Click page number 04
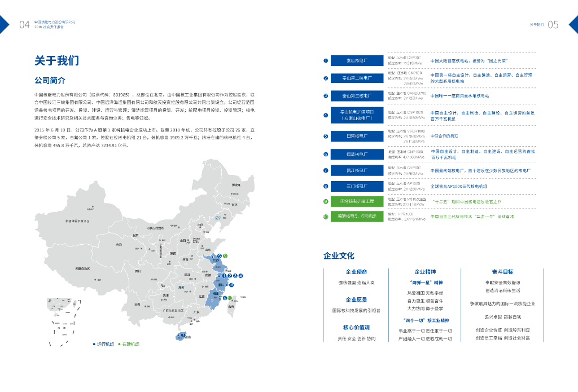This screenshot has width=578, height=392. click(24, 25)
